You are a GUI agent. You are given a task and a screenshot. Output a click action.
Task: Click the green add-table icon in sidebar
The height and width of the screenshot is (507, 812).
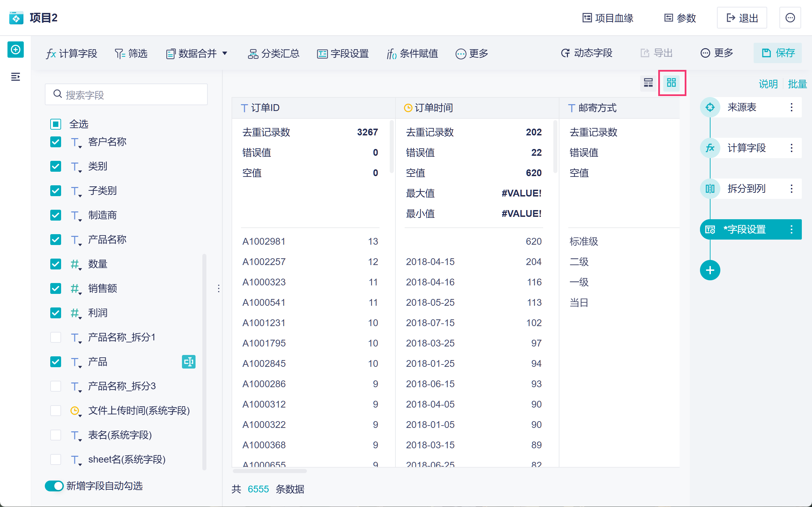(16, 50)
